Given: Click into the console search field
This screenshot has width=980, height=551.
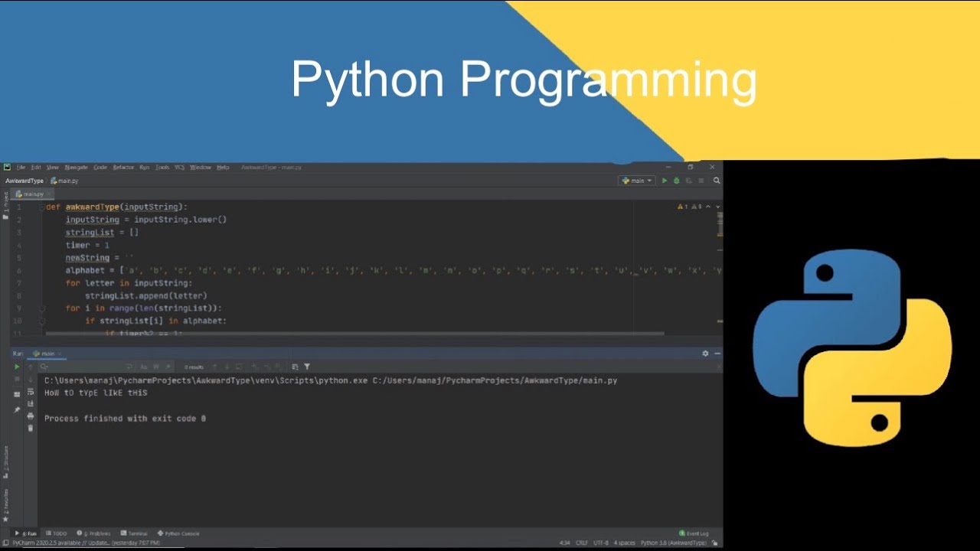Looking at the screenshot, I should 84,367.
